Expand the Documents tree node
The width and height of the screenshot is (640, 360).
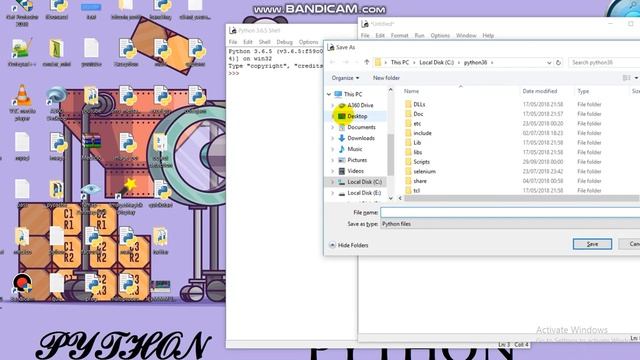(333, 127)
